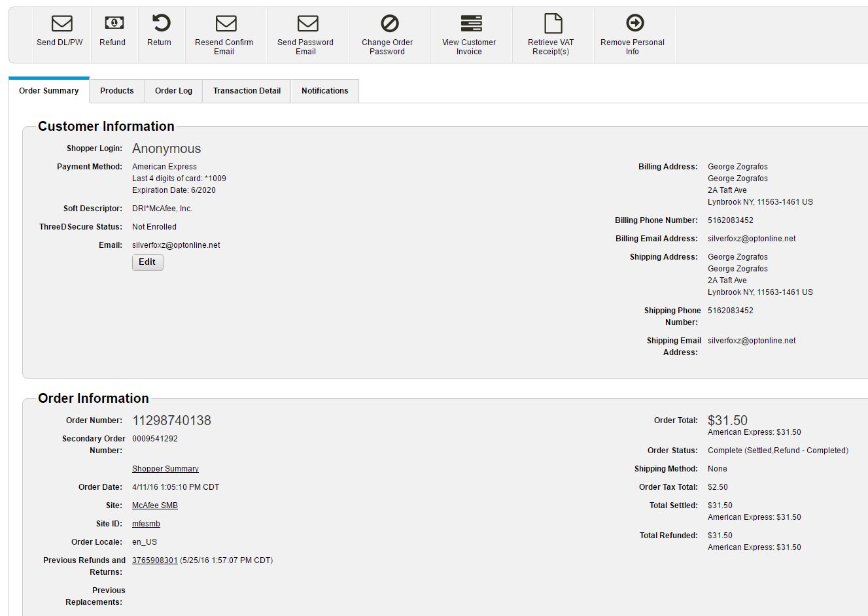Click the mfesmb Site ID link
The height and width of the screenshot is (616, 868).
click(x=146, y=524)
